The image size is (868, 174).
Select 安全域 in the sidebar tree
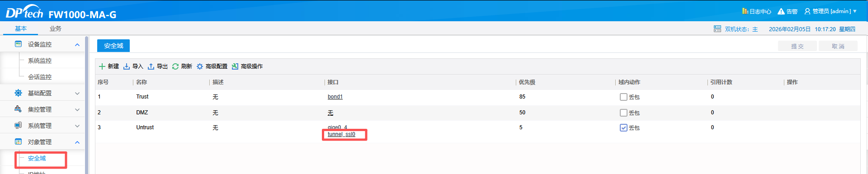[x=37, y=158]
